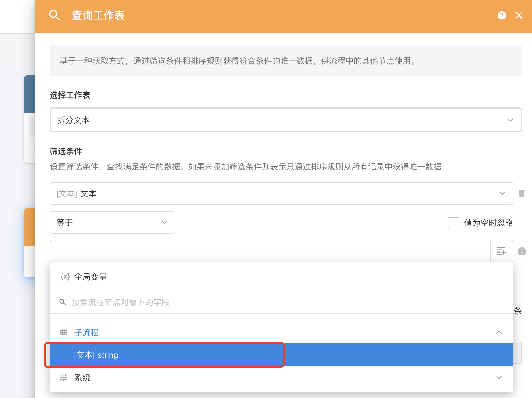Expand the 系统 section
The image size is (532, 398).
499,377
